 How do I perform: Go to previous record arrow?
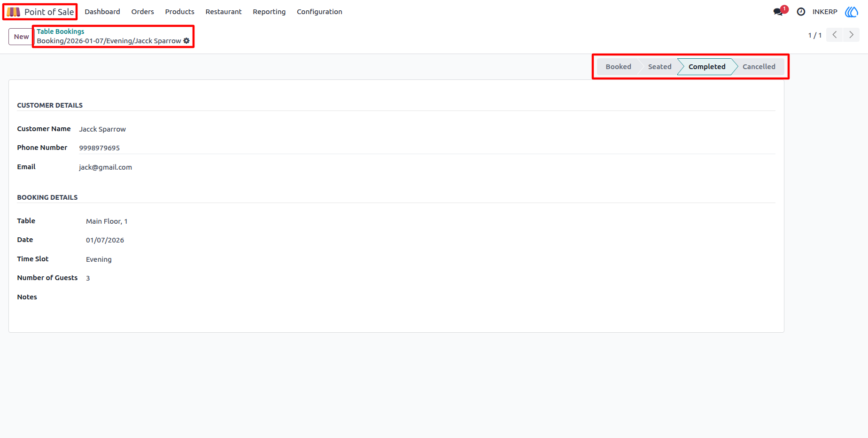(835, 35)
